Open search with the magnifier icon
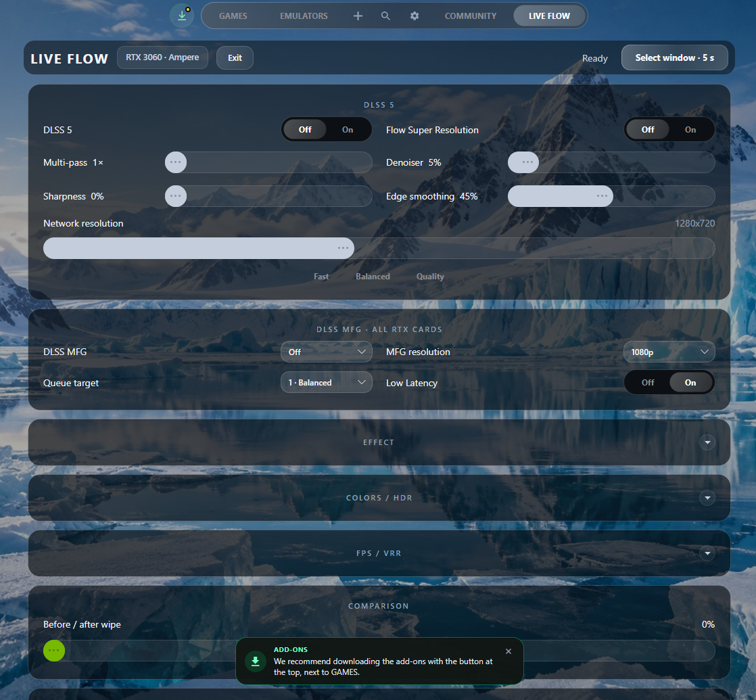Image resolution: width=756 pixels, height=700 pixels. click(385, 16)
